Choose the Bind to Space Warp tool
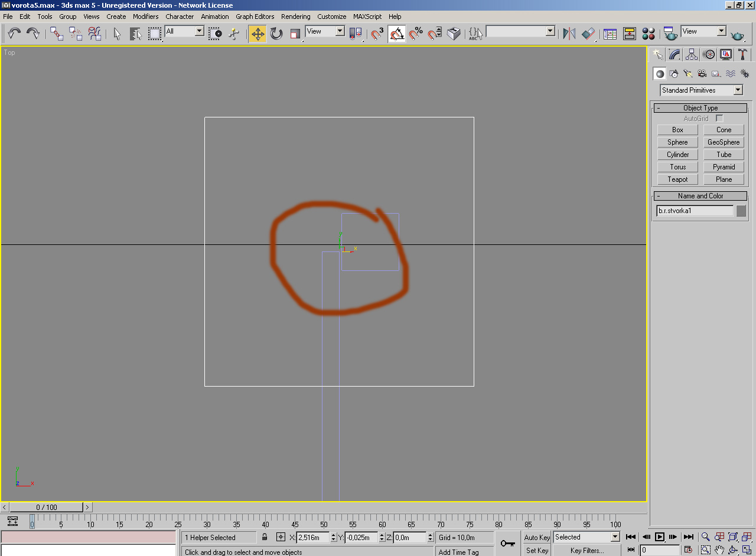 coord(94,34)
